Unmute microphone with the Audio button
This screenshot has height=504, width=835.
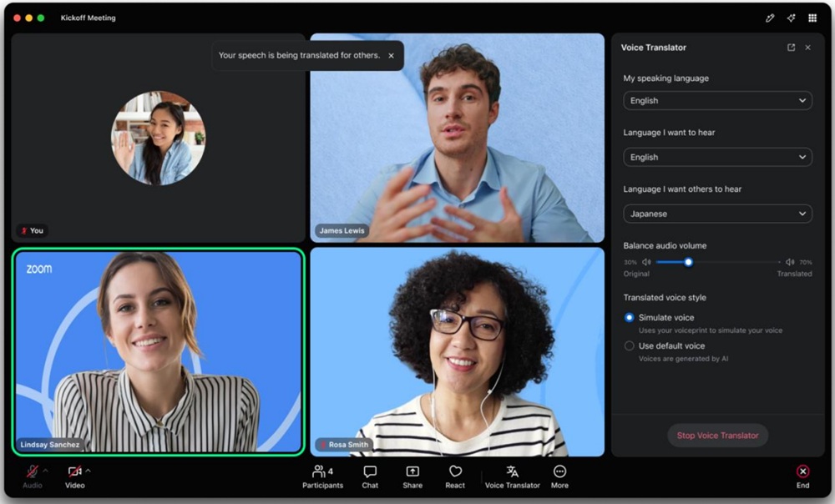tap(32, 476)
